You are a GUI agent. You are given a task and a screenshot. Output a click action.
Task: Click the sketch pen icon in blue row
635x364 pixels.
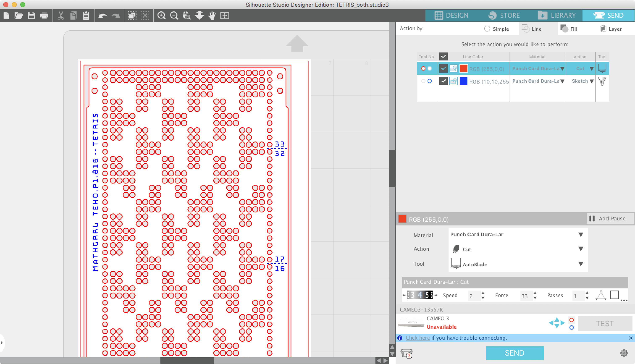coord(602,81)
